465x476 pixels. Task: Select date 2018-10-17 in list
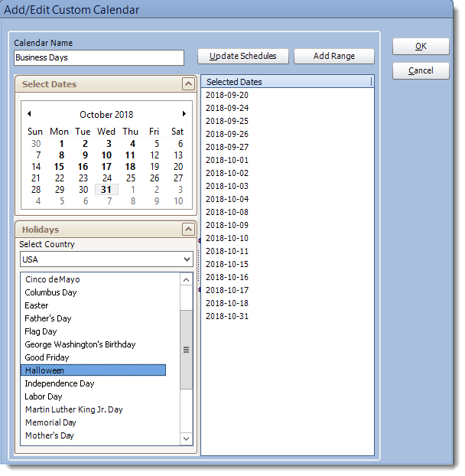pos(227,290)
